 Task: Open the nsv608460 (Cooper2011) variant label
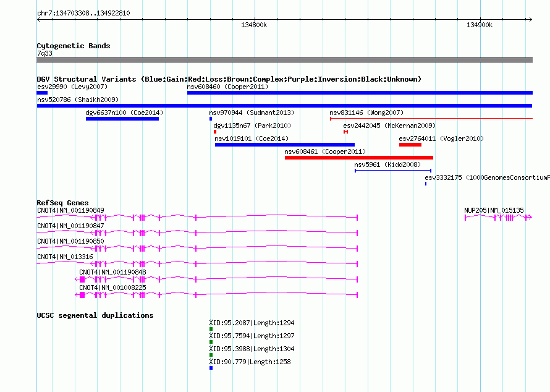pos(227,87)
